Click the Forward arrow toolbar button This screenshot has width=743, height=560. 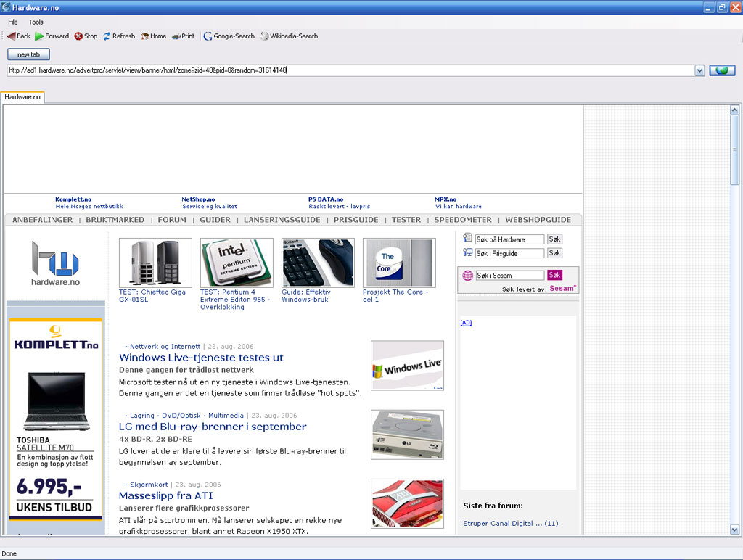pyautogui.click(x=52, y=36)
